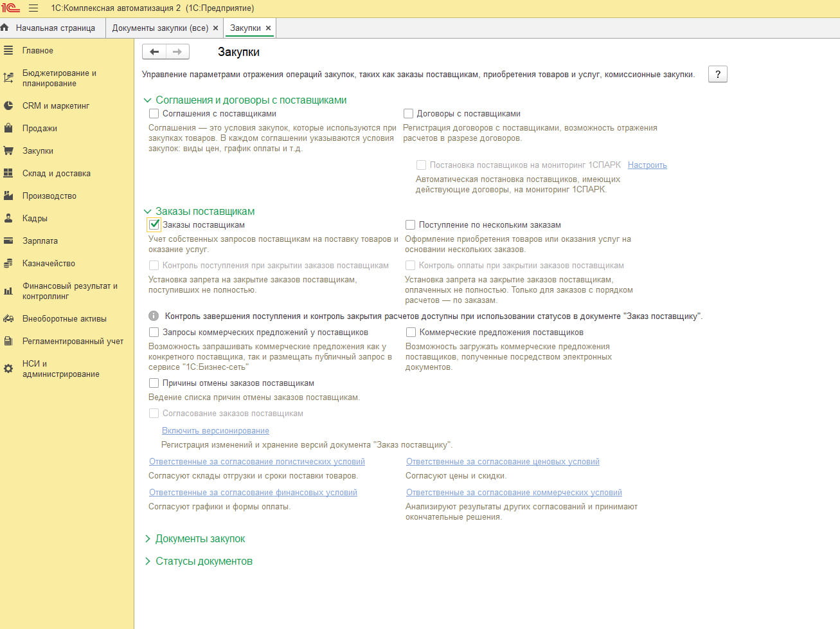Open Ответственные за согласование коммерческих условий
The width and height of the screenshot is (840, 629).
tap(514, 492)
